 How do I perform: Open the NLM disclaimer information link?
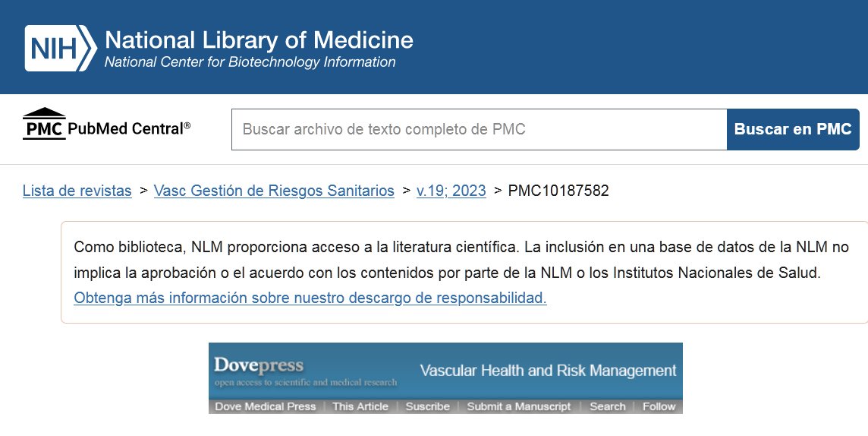click(310, 298)
